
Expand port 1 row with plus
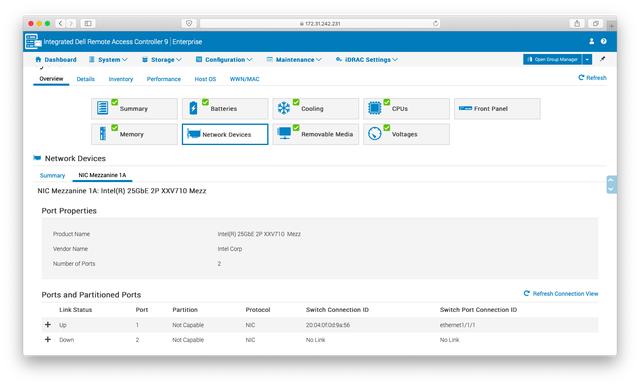coord(48,325)
